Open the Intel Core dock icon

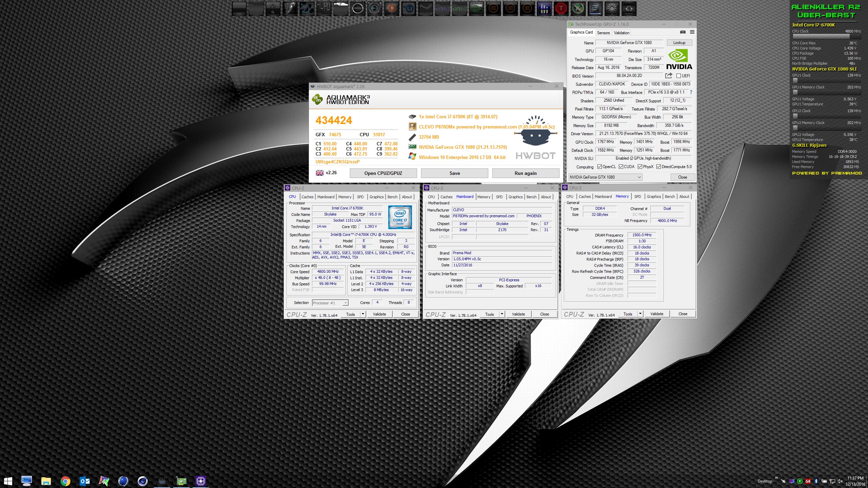(595, 9)
